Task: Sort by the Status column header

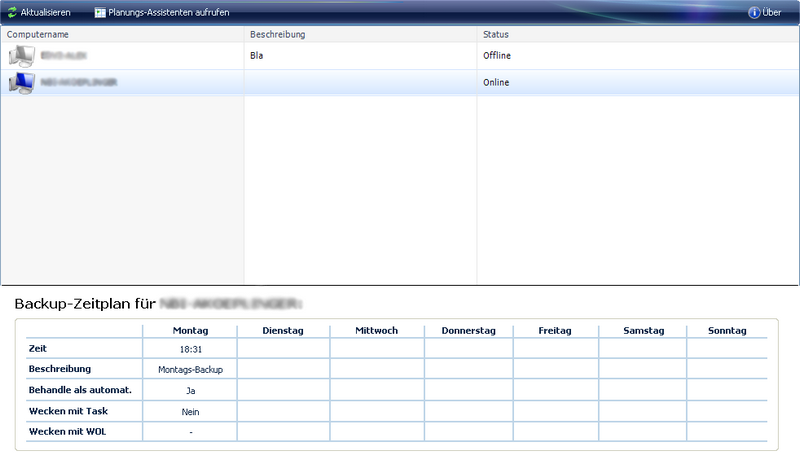Action: click(496, 34)
